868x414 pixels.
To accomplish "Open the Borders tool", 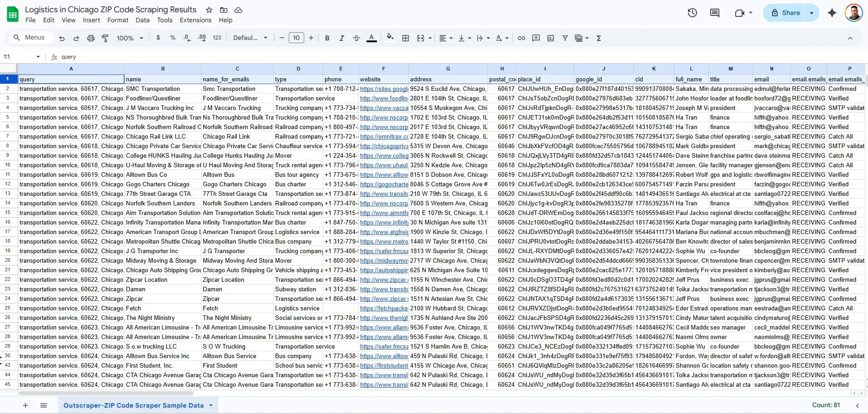I will [x=406, y=38].
